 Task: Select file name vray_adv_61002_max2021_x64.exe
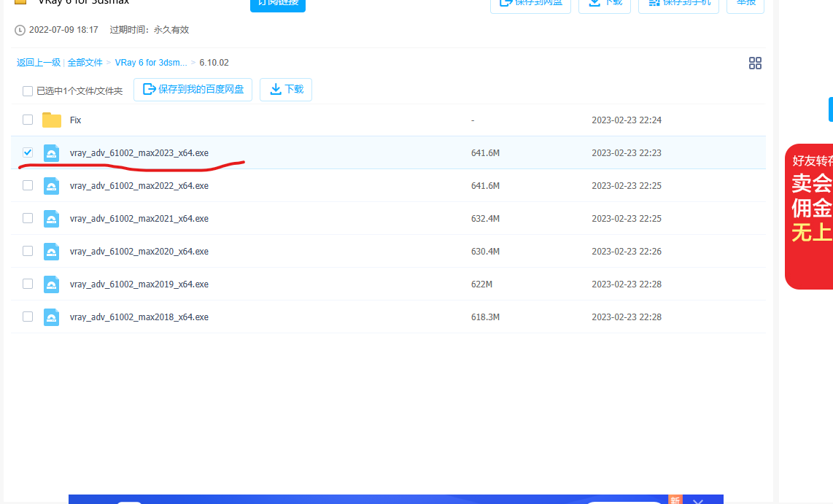click(139, 219)
